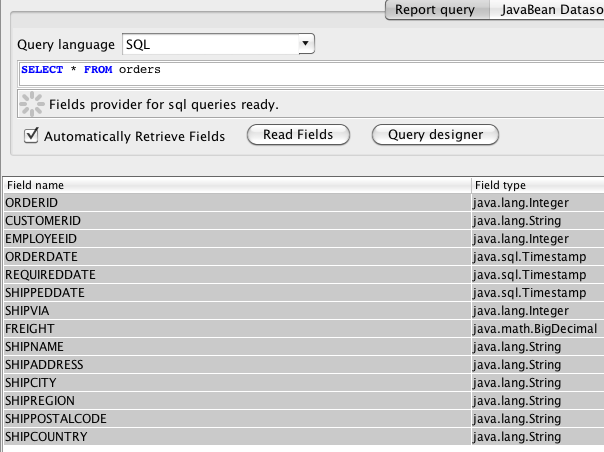Viewport: 604px width, 452px height.
Task: Toggle Automatically Retrieve Fields checkbox
Action: click(31, 135)
